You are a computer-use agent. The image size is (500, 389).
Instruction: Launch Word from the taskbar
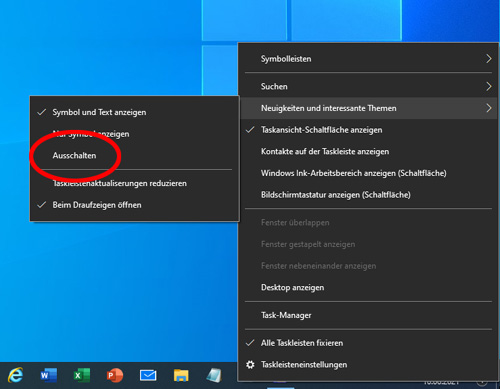(x=49, y=375)
